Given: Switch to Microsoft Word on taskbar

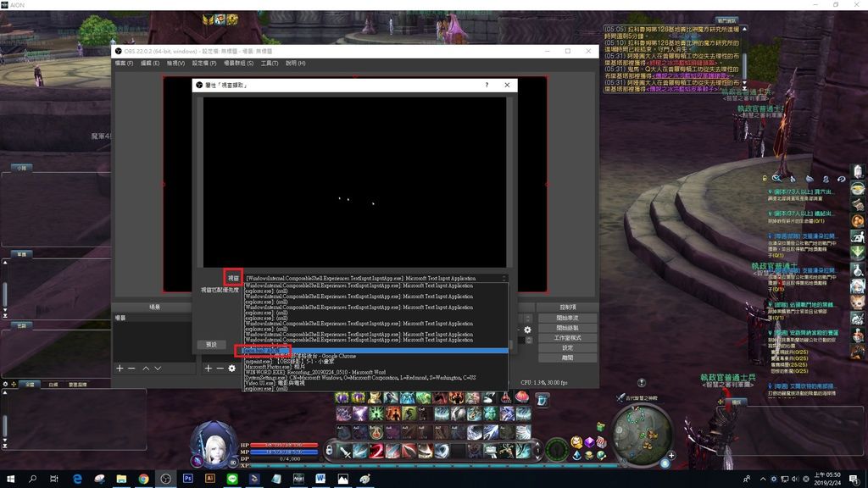Looking at the screenshot, I should coord(320,479).
